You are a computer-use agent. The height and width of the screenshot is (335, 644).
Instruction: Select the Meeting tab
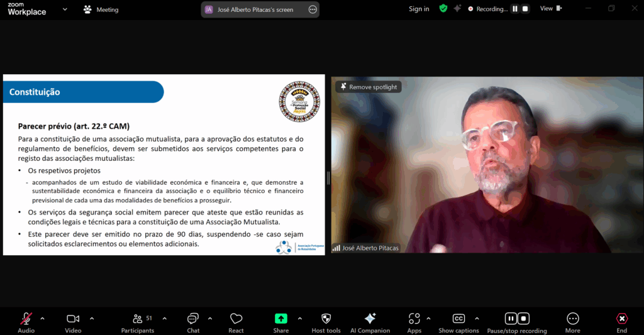click(x=101, y=9)
